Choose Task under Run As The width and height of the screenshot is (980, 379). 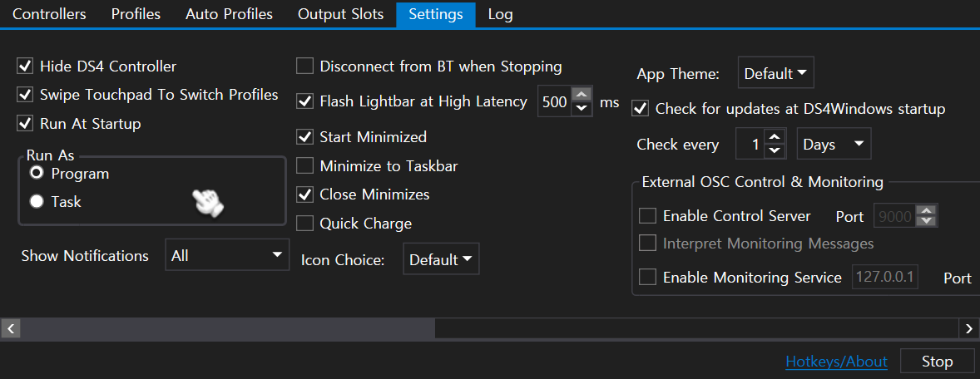[37, 202]
